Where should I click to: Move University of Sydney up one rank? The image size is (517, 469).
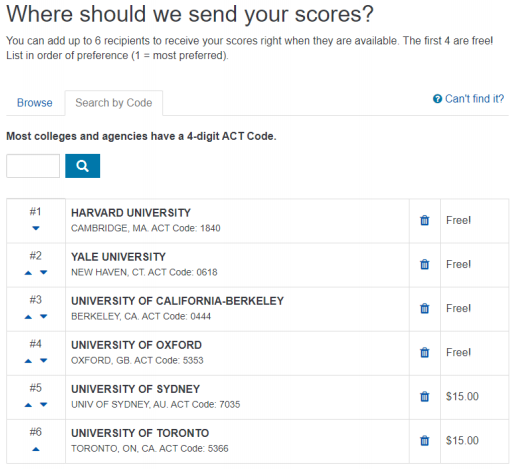pos(28,405)
